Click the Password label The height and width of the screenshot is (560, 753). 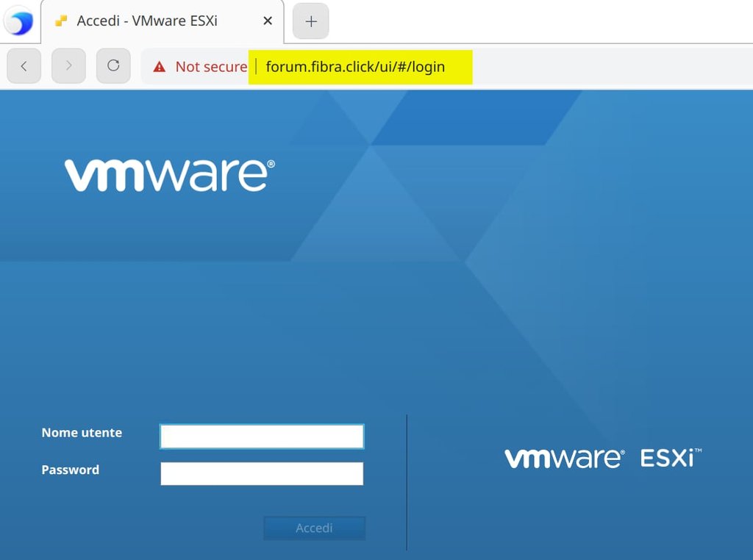click(71, 470)
